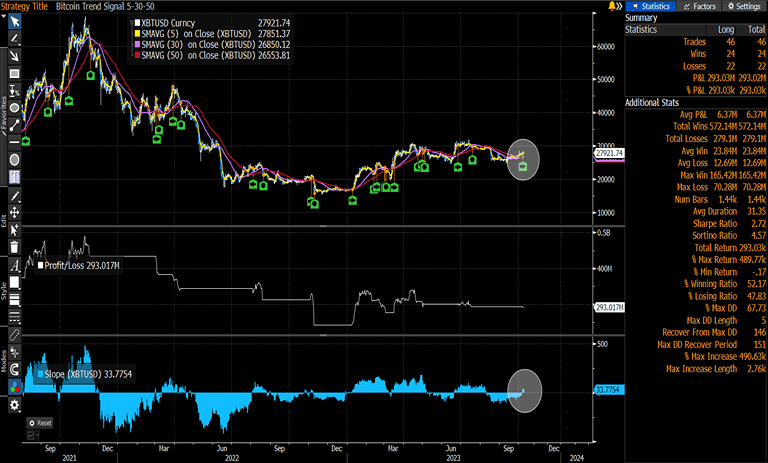This screenshot has width=768, height=463.
Task: Open the fill color style box
Action: [x=15, y=283]
